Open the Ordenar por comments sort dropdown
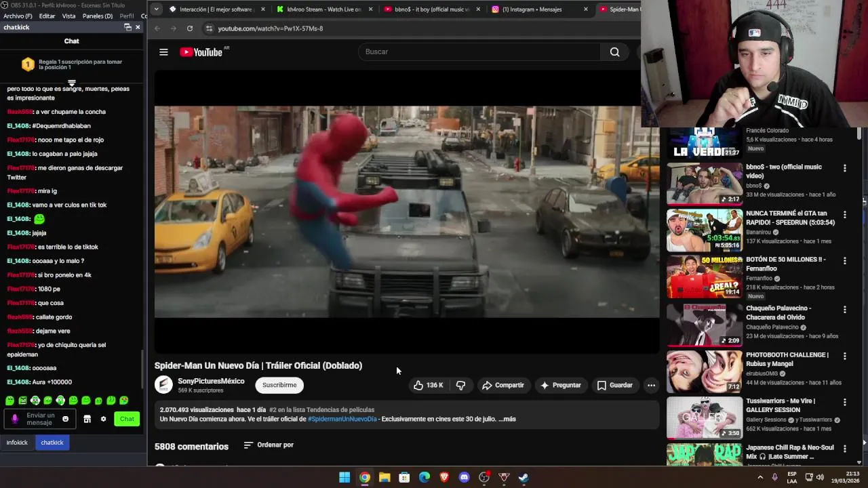The width and height of the screenshot is (868, 488). point(269,445)
